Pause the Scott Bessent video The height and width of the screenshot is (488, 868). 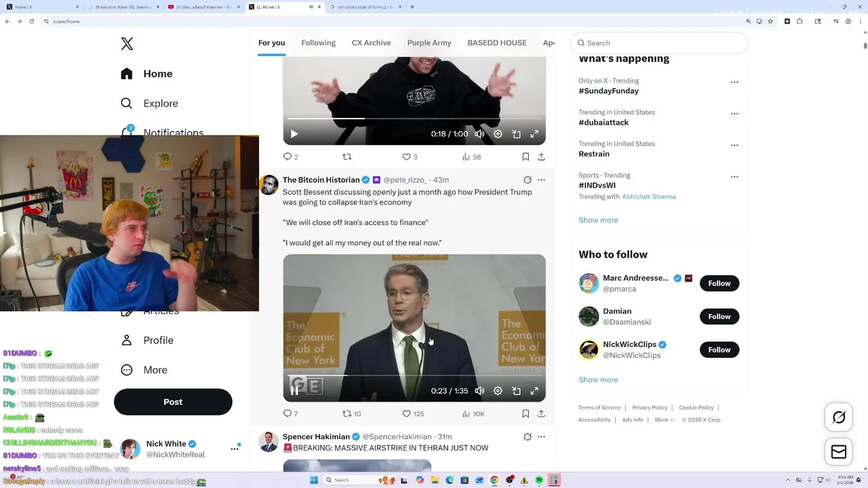294,391
